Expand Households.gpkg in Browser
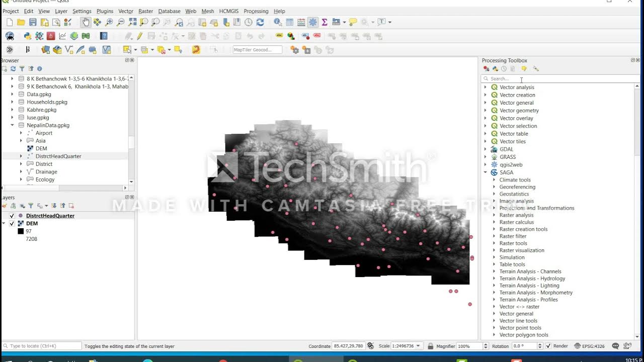This screenshot has height=362, width=644. coord(12,102)
